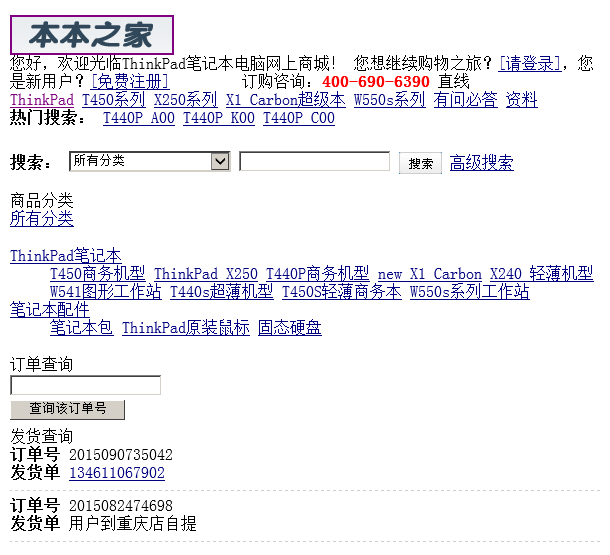Open the T440P商务机型 subcategory
The height and width of the screenshot is (555, 610).
317,273
